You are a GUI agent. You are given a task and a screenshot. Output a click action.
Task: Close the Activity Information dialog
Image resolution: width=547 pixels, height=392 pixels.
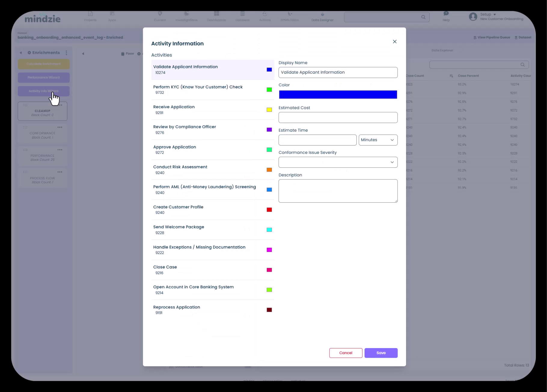click(395, 42)
